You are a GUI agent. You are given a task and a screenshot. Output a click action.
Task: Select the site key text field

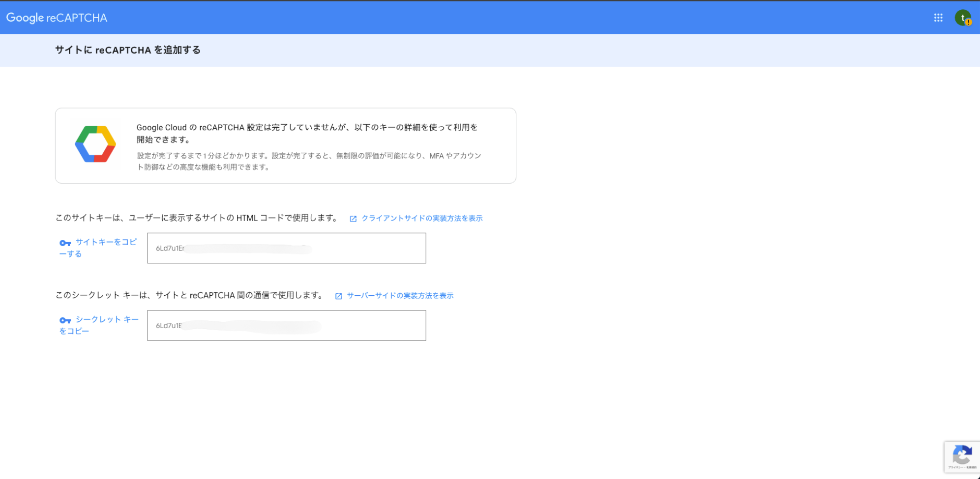click(287, 248)
